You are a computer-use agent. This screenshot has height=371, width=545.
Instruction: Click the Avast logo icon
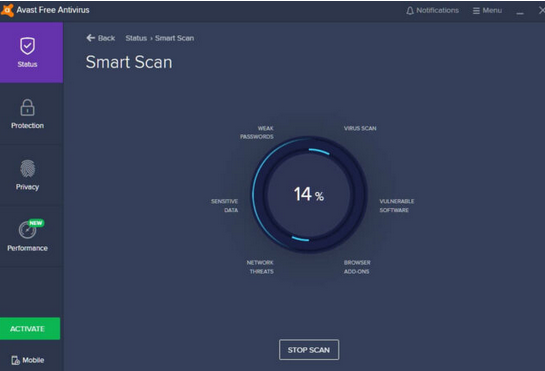tap(7, 10)
